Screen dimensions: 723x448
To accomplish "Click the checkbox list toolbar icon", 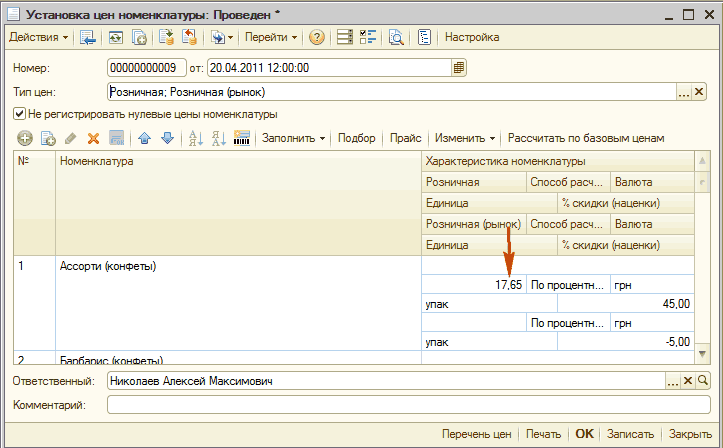I will pyautogui.click(x=368, y=37).
